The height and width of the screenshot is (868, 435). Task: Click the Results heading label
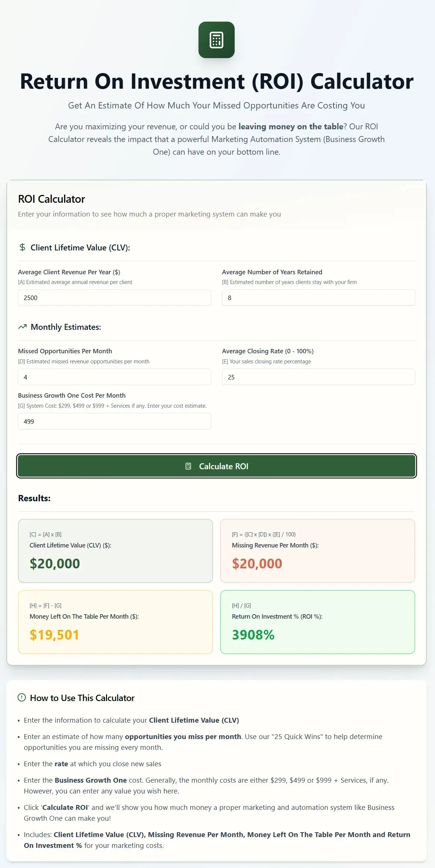click(34, 498)
